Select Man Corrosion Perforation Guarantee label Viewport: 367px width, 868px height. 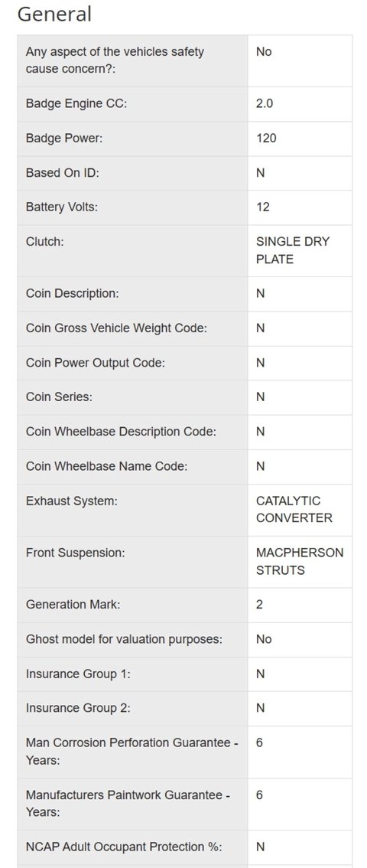(132, 751)
